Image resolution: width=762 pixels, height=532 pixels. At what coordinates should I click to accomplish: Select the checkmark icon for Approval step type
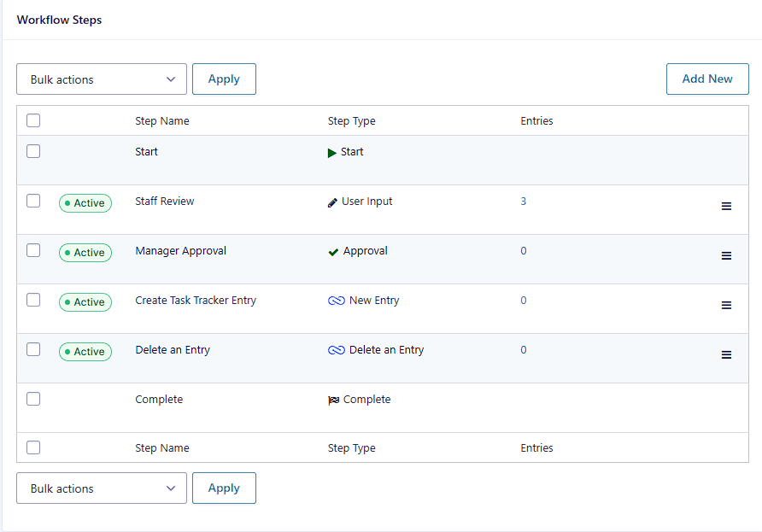tap(332, 250)
